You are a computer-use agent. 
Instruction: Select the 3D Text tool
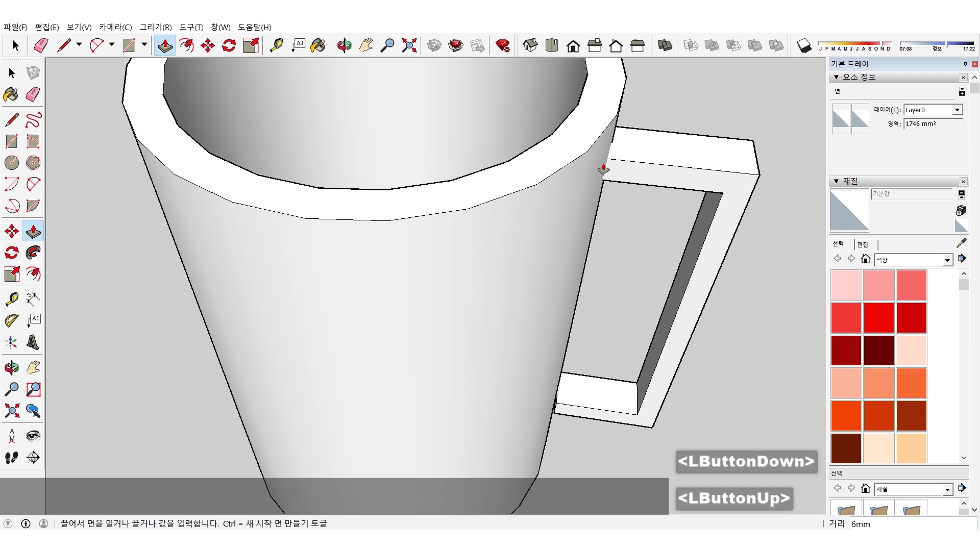tap(33, 342)
